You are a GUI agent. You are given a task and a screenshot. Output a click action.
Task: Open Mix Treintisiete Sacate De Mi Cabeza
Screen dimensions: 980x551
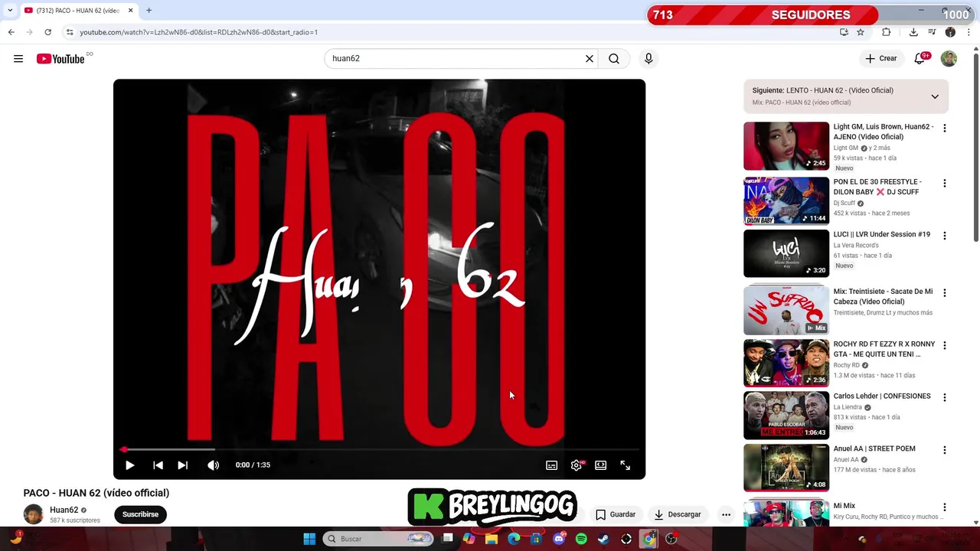click(883, 296)
